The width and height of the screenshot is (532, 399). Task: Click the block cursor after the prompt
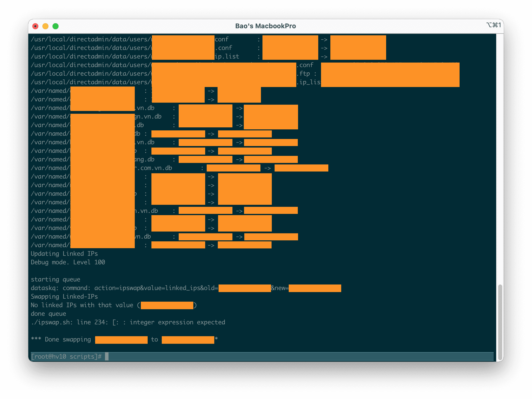pyautogui.click(x=107, y=356)
